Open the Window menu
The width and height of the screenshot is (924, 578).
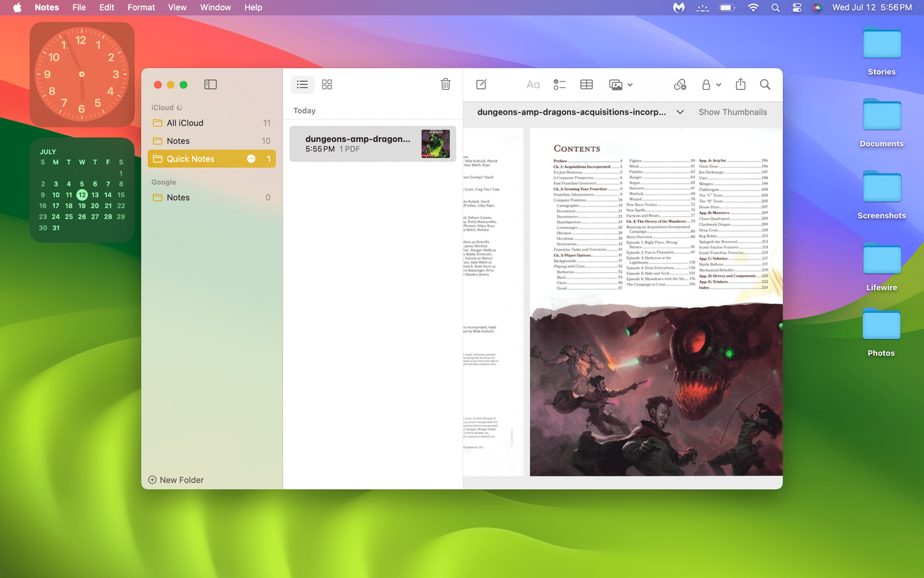point(215,7)
